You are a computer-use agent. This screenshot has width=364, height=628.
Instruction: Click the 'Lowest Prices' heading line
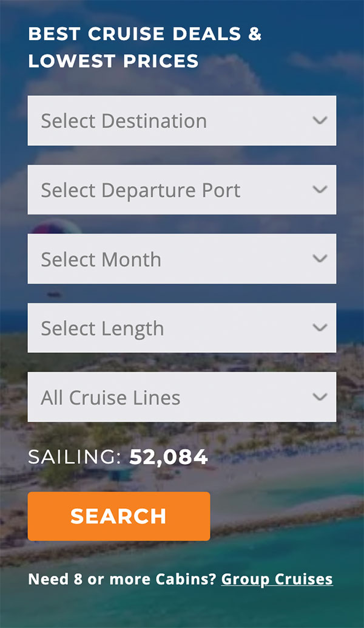point(113,61)
